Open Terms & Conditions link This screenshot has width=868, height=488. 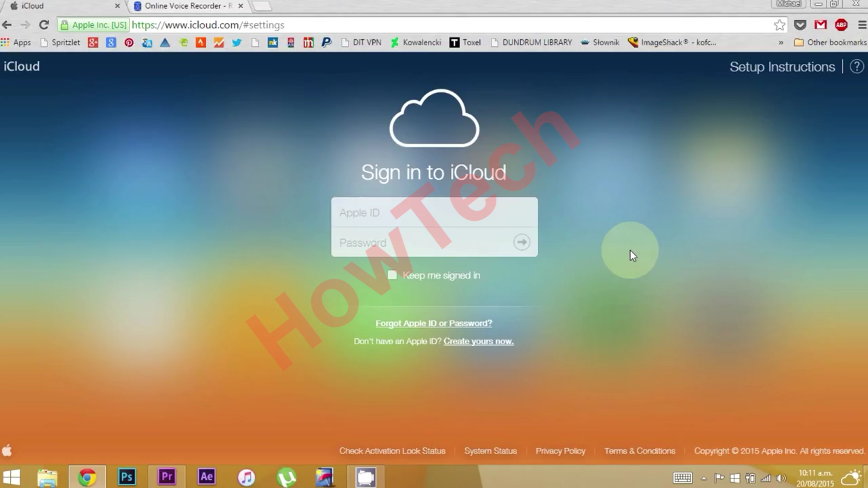coord(639,451)
